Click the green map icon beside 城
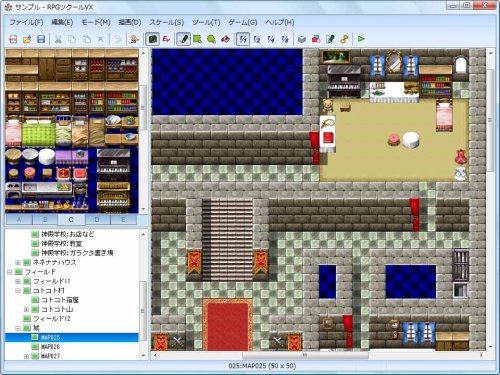This screenshot has width=500, height=375. pos(27,328)
